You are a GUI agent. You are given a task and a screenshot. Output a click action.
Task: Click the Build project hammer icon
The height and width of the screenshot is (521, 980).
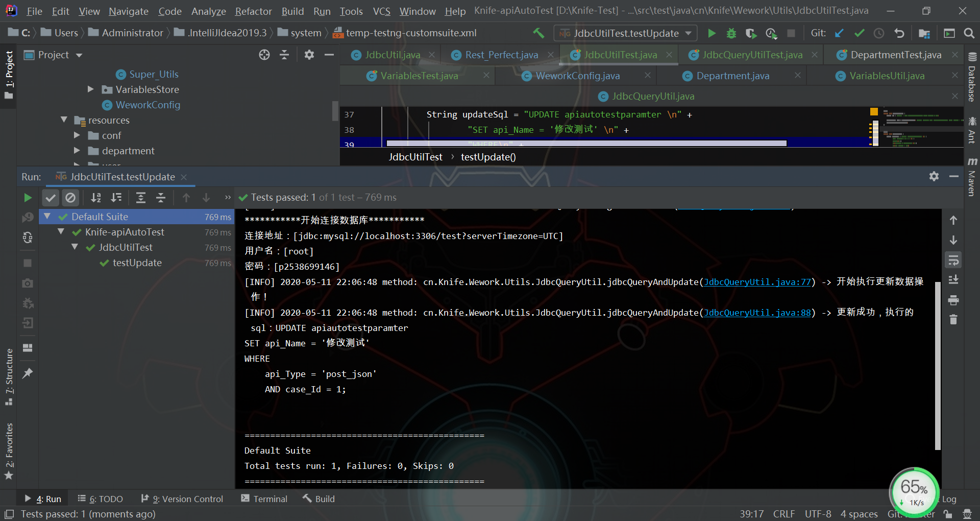[538, 33]
